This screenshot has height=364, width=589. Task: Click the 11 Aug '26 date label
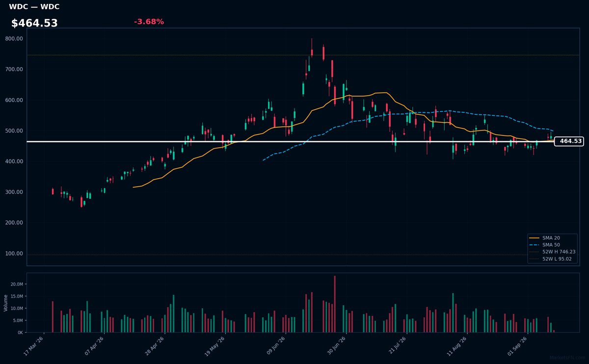coord(457,345)
